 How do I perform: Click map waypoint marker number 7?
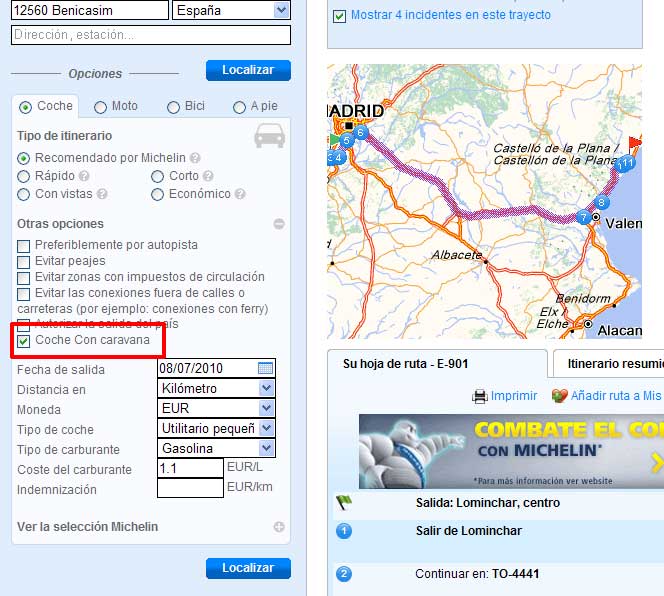(583, 217)
